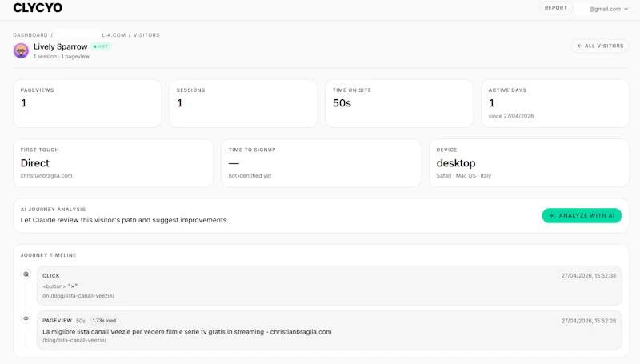Click christianbraglia.com under First Touch
The height and width of the screenshot is (364, 640).
pyautogui.click(x=46, y=176)
